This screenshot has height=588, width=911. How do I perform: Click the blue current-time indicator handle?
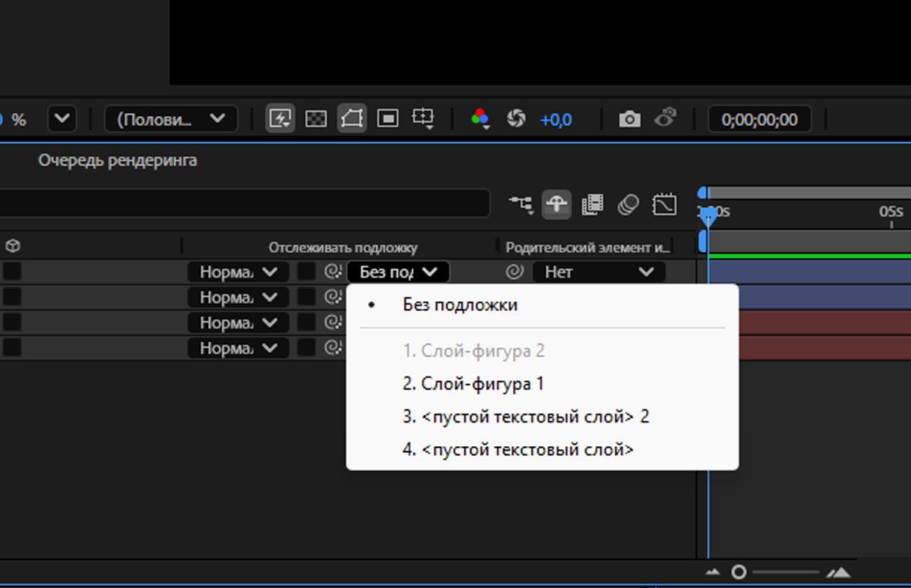coord(708,217)
